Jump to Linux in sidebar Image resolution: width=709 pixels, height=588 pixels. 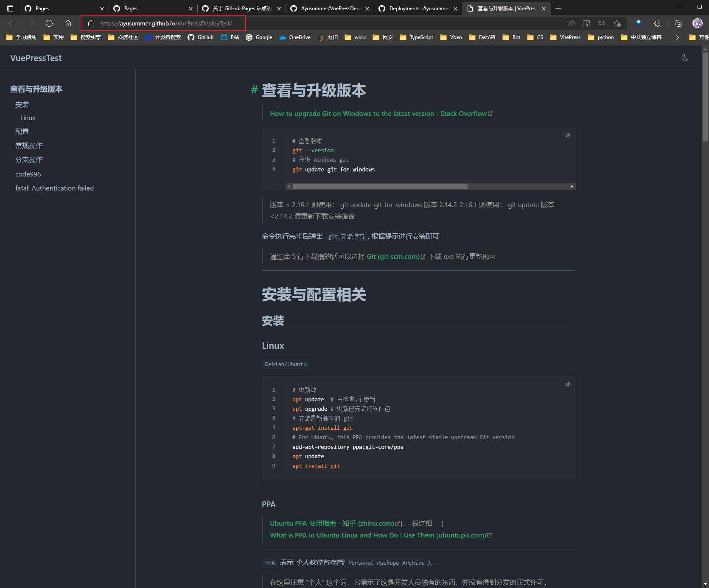[28, 118]
